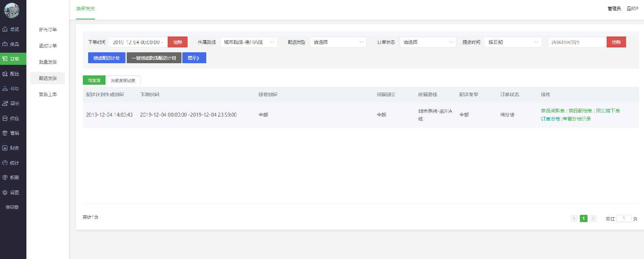Screen dimensions: 644x259
Task: Select 批量发货 in the order submenu
Action: tap(48, 62)
